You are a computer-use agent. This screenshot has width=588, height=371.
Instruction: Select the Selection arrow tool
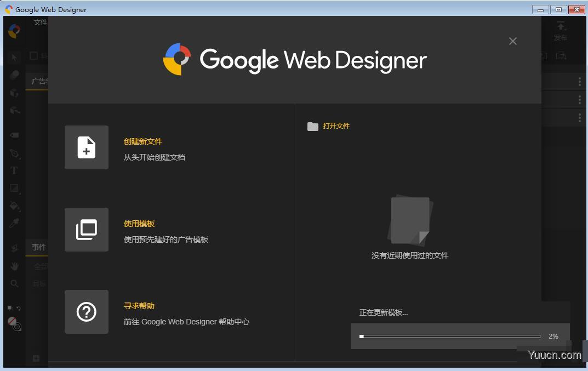[14, 58]
